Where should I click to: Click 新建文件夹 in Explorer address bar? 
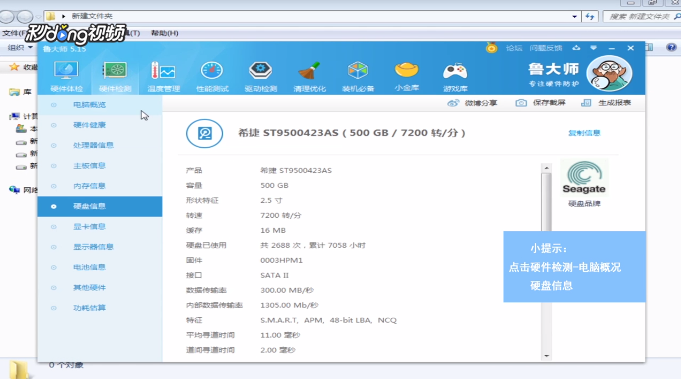(x=92, y=16)
